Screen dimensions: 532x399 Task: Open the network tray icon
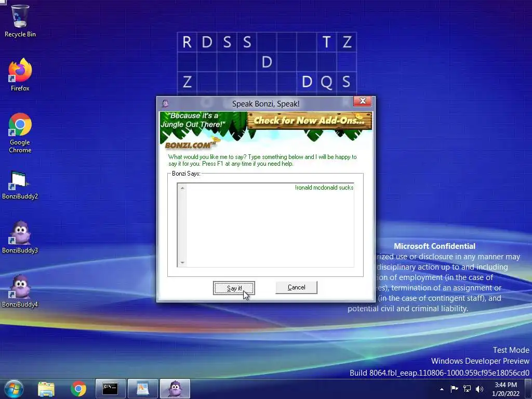point(467,389)
